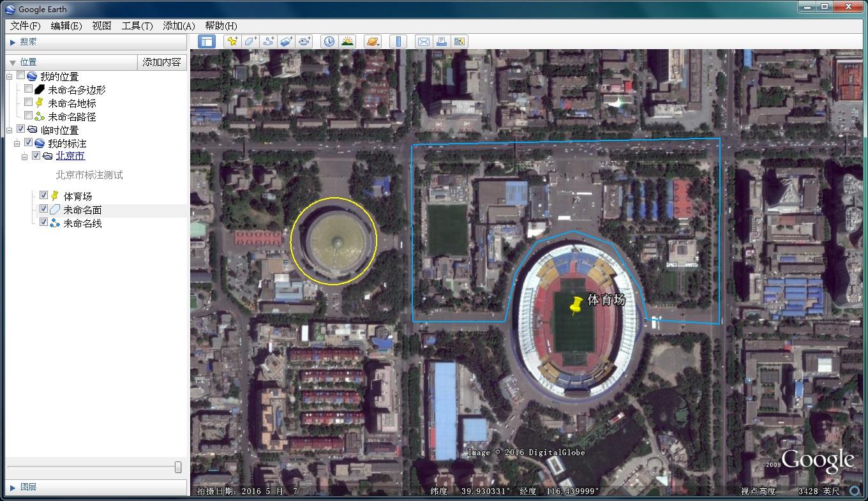Click the 北京市标注测试 description text
Image resolution: width=868 pixels, height=501 pixels.
[x=89, y=175]
